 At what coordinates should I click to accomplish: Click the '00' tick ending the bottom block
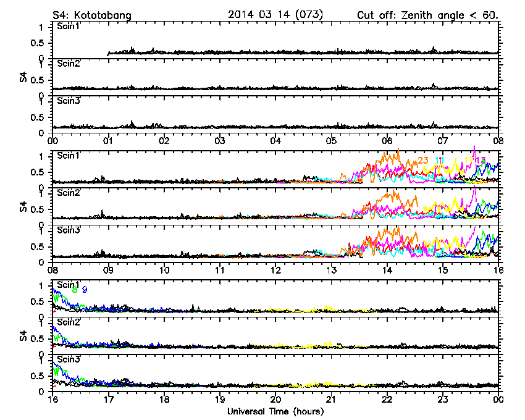coord(498,399)
